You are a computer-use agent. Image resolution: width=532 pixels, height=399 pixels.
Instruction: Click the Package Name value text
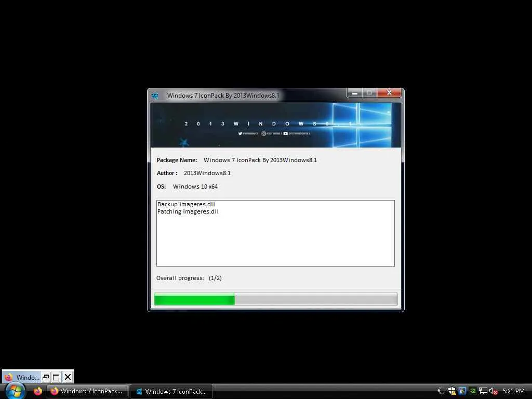(260, 160)
